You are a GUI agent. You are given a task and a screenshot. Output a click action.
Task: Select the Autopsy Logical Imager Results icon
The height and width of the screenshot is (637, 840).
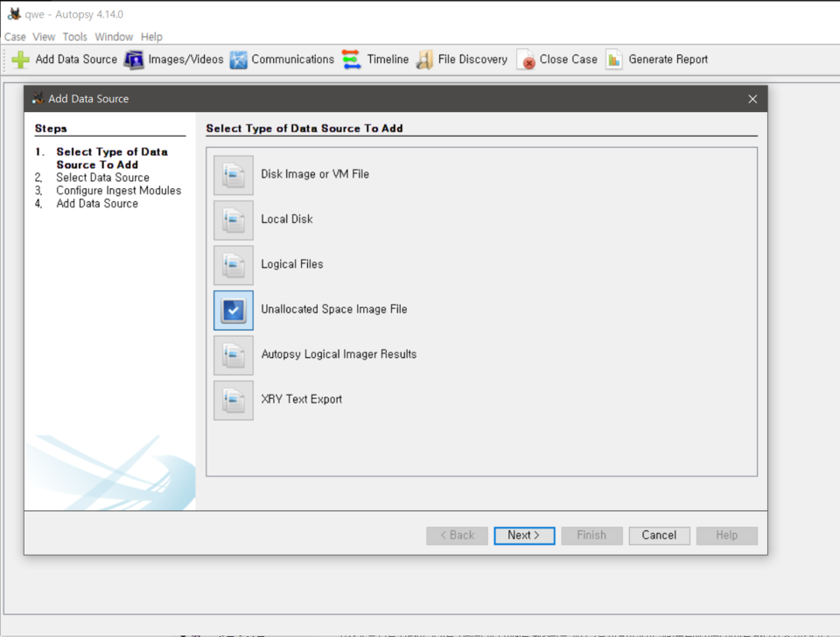click(234, 355)
